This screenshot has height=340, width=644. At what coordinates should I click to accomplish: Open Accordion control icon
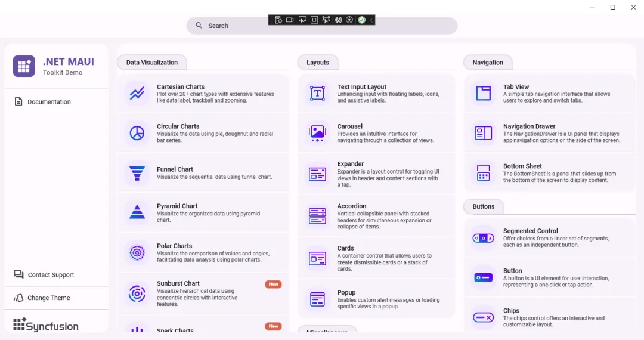317,216
